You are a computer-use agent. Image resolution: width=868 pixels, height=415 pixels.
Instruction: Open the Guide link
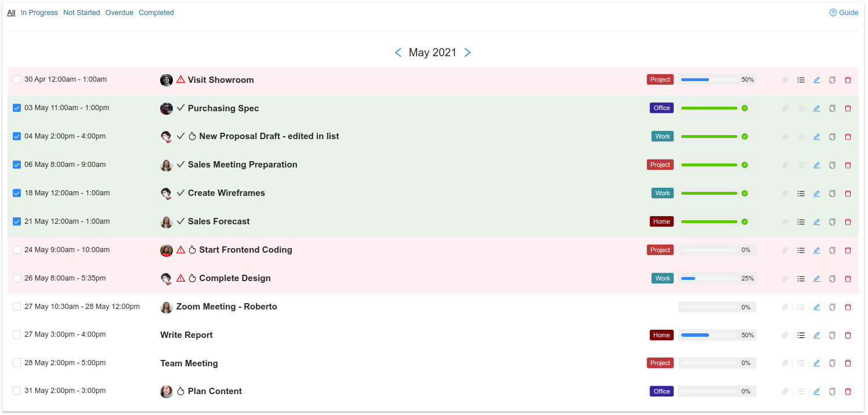(844, 13)
